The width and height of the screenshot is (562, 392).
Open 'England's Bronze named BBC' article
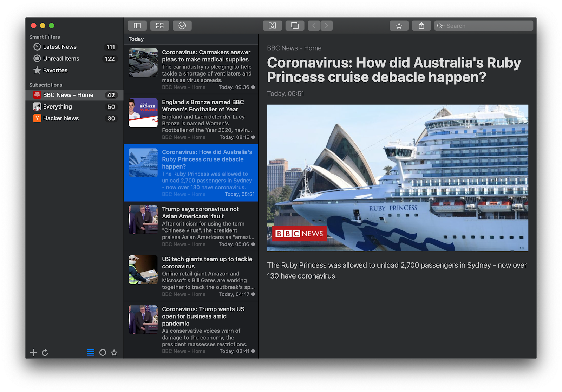pyautogui.click(x=191, y=119)
